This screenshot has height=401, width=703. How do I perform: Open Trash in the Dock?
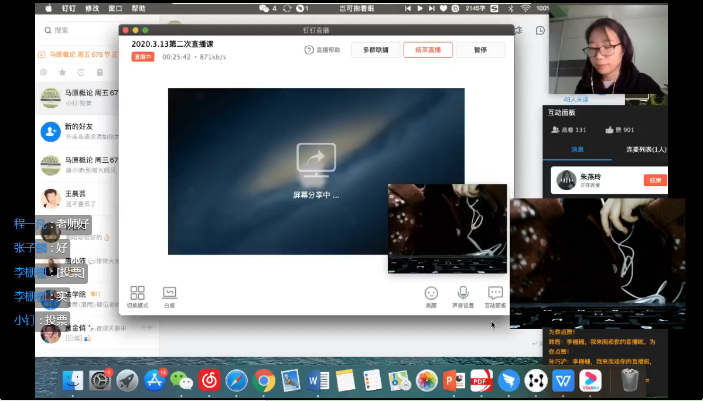click(629, 380)
